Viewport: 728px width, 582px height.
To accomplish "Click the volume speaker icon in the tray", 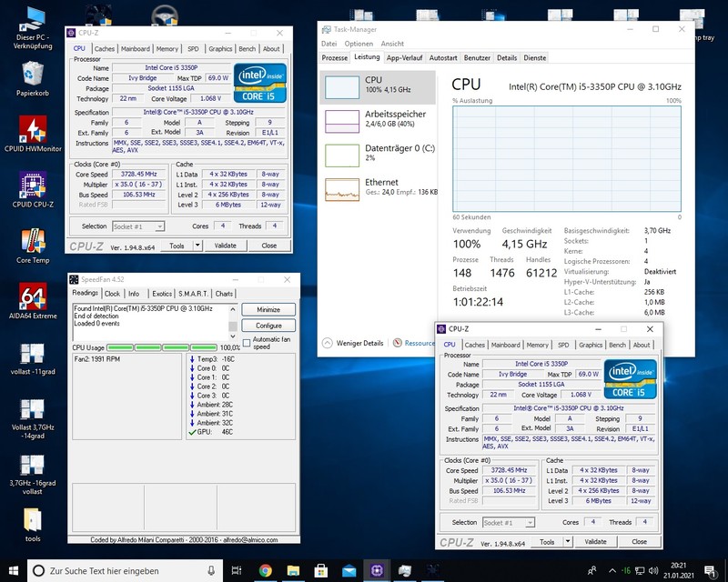I will (x=653, y=570).
